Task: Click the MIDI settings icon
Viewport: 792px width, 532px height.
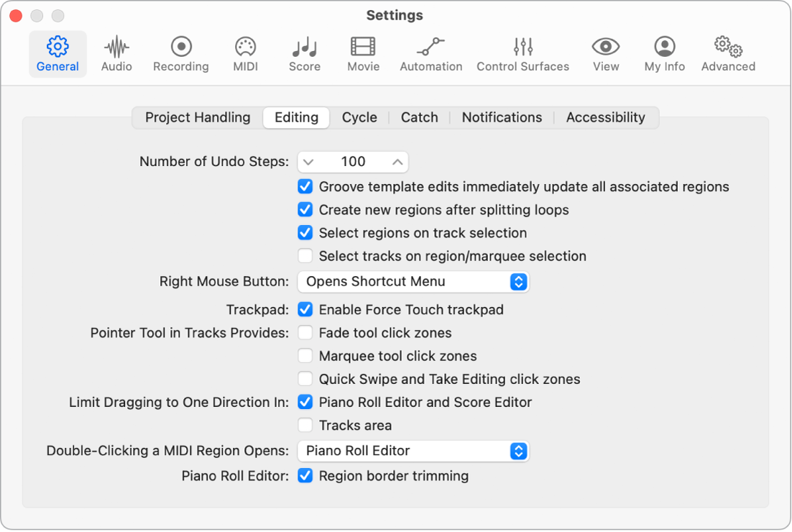Action: pos(245,54)
